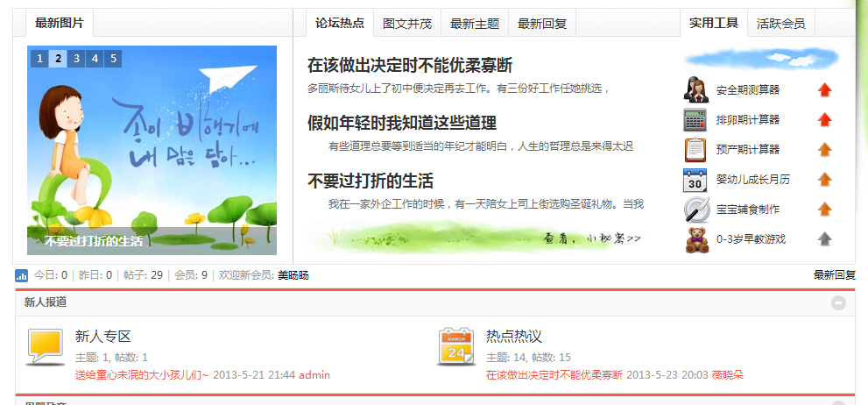Open headline 不要过打折的生活 in hot topics
Image resolution: width=868 pixels, height=405 pixels.
(x=370, y=181)
